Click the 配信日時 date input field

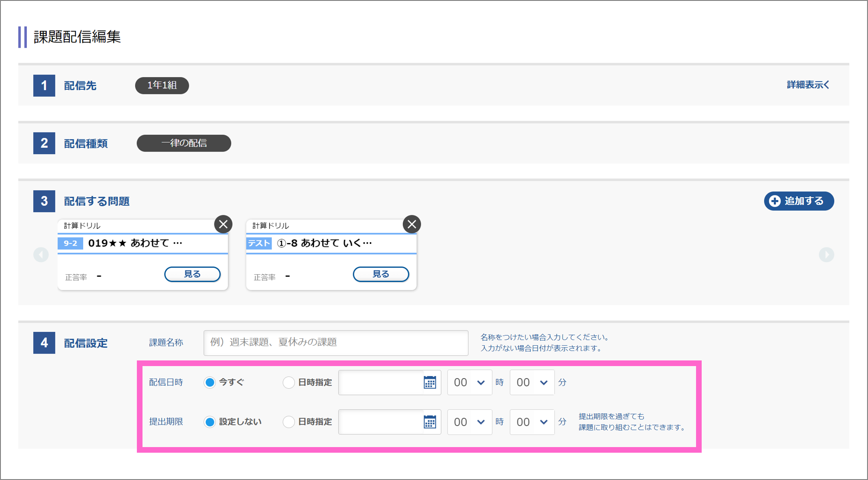pyautogui.click(x=380, y=383)
